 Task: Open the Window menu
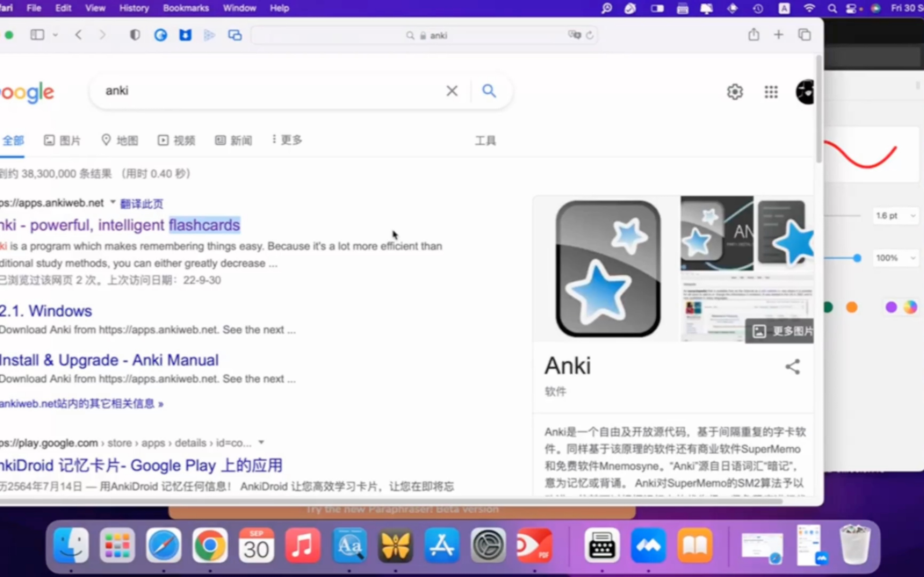tap(240, 8)
